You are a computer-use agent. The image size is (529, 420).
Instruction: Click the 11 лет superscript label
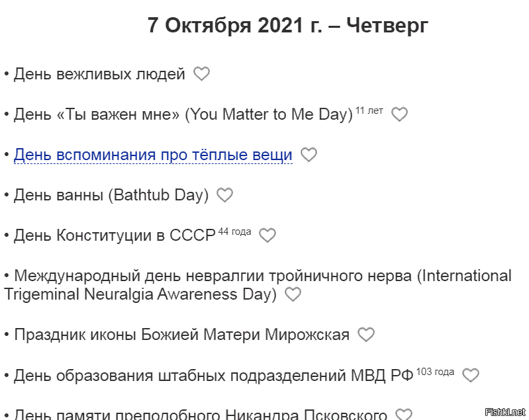tap(369, 110)
